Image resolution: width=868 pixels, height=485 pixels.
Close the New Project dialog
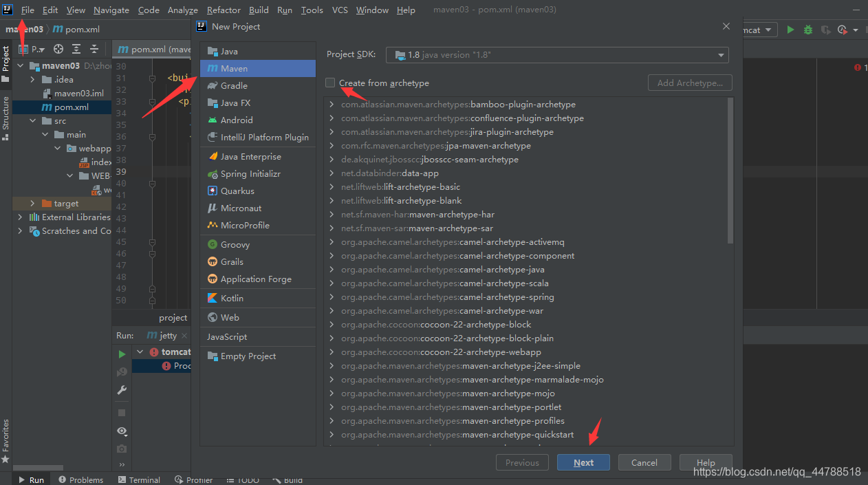click(x=726, y=26)
